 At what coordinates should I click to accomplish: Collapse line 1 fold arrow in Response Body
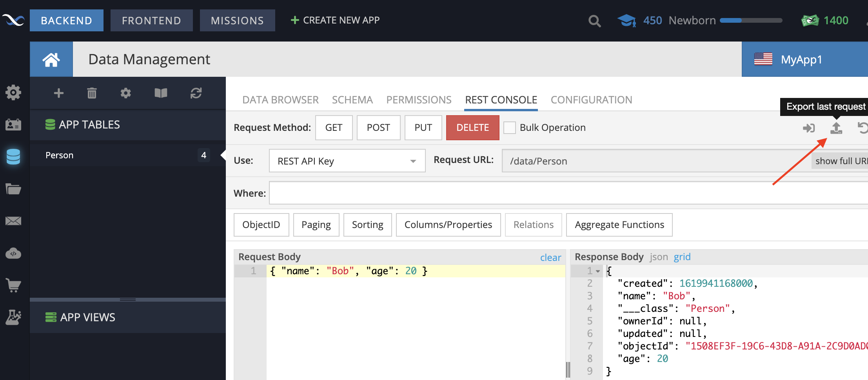tap(598, 271)
